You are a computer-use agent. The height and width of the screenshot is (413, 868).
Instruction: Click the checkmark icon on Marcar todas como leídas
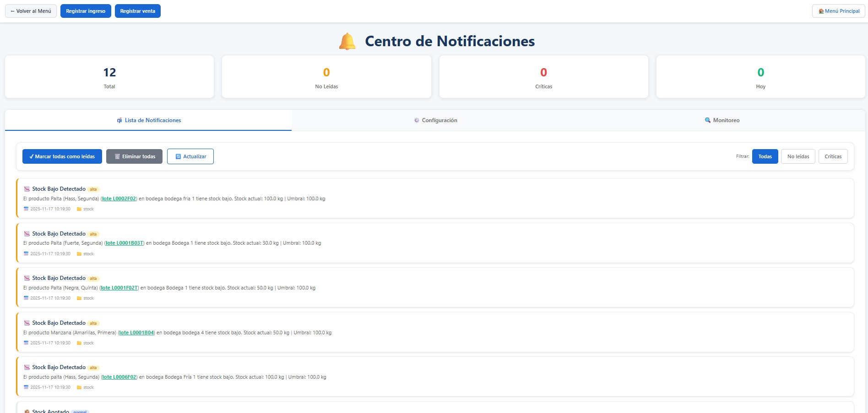coord(31,156)
